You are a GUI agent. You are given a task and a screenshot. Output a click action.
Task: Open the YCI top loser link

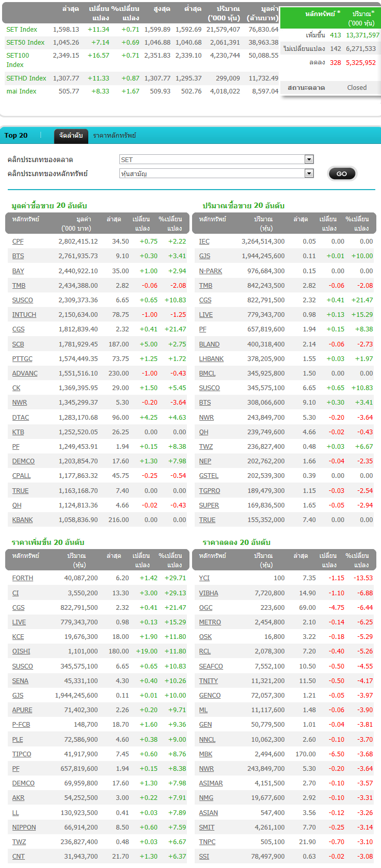[204, 578]
